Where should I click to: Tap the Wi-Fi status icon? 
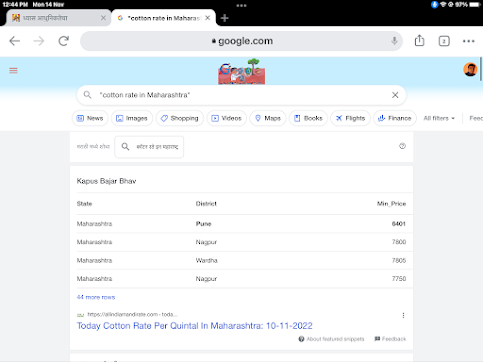tap(443, 5)
